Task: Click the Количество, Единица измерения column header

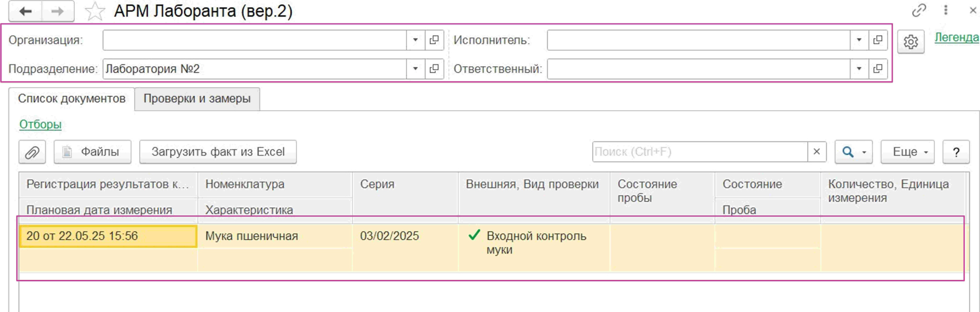Action: (x=893, y=197)
